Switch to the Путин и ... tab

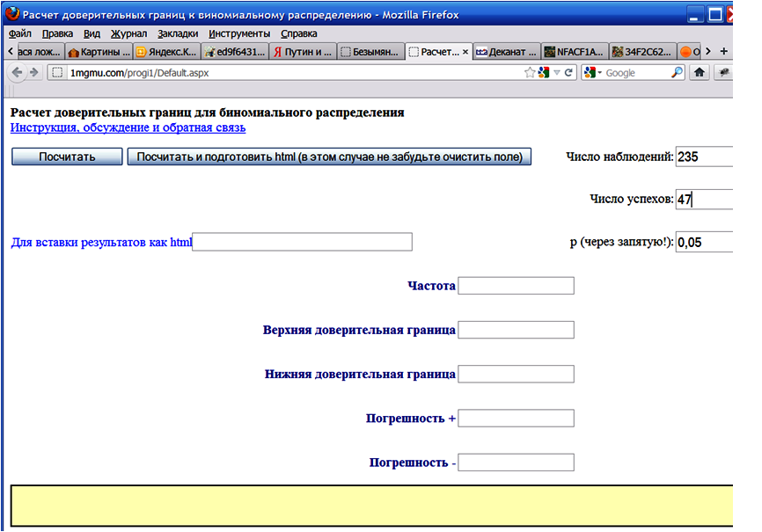click(303, 52)
